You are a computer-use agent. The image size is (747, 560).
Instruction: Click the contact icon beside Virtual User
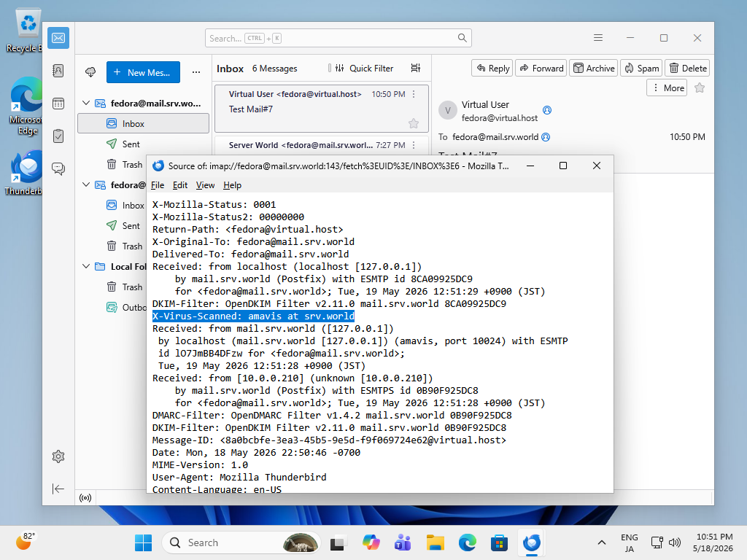point(547,110)
